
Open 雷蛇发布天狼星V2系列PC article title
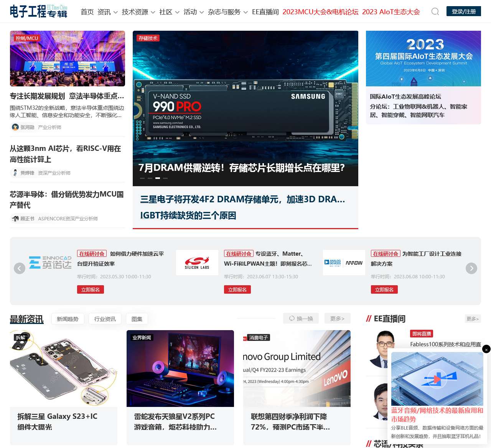point(175,422)
